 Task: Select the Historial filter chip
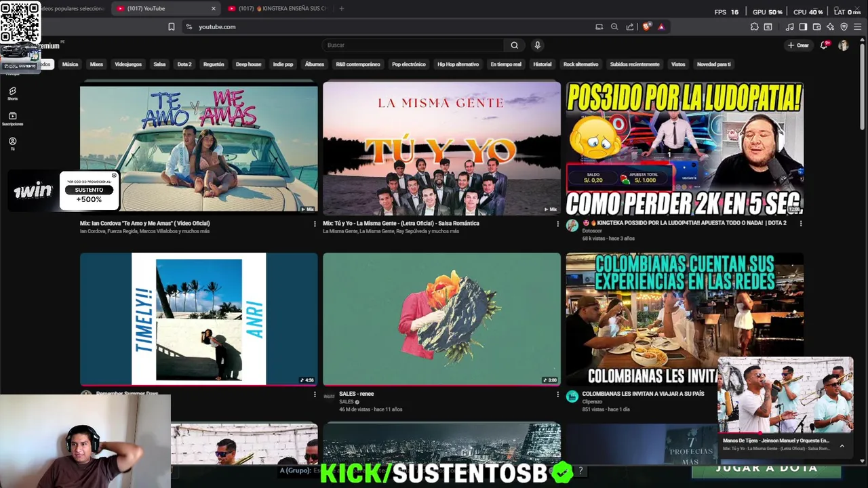[542, 64]
